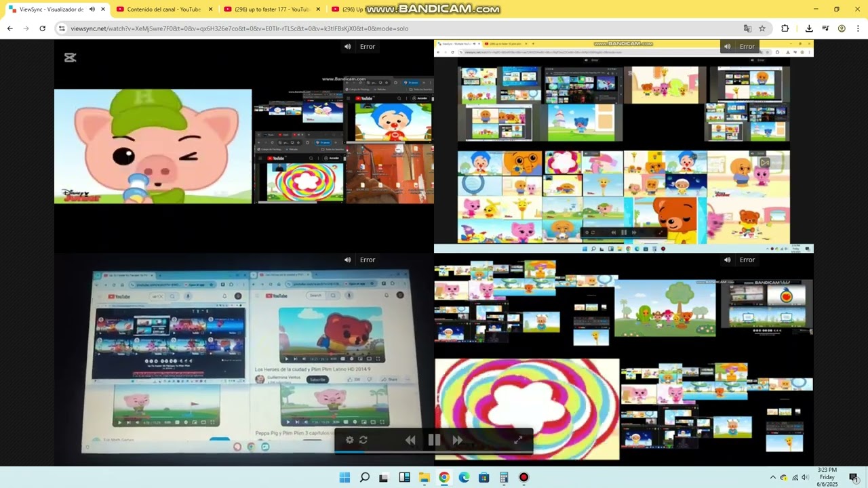Open the Widgets panel from taskbar
This screenshot has width=868, height=488.
click(x=404, y=477)
